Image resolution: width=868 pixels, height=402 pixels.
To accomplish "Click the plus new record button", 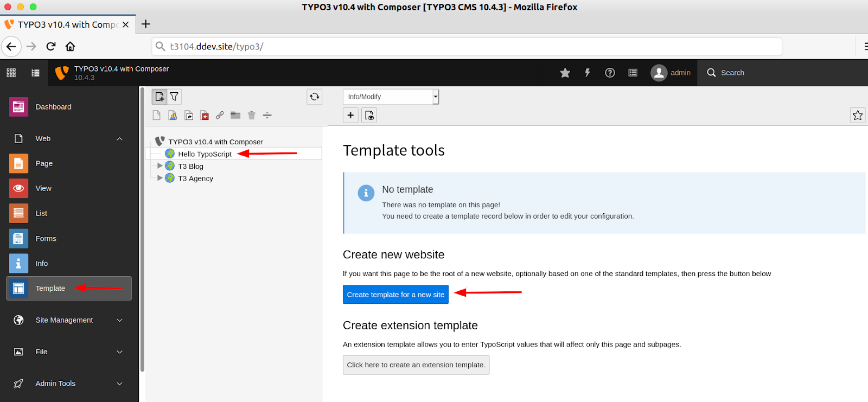I will (x=350, y=115).
